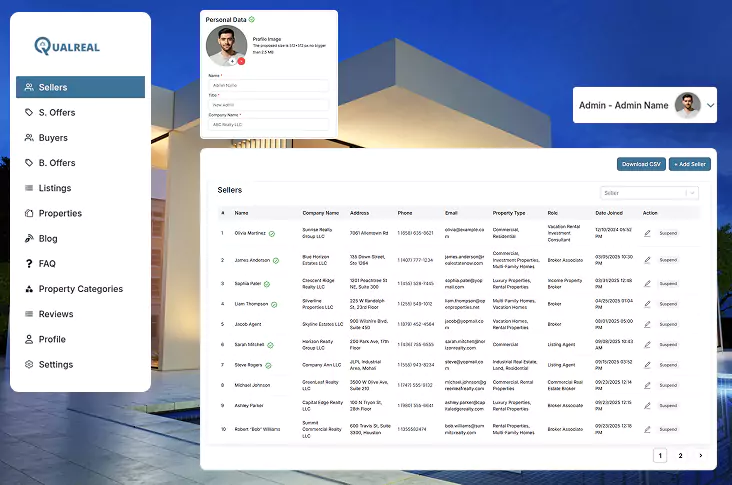Click the Company Name input field
Image resolution: width=732 pixels, height=485 pixels.
[268, 125]
